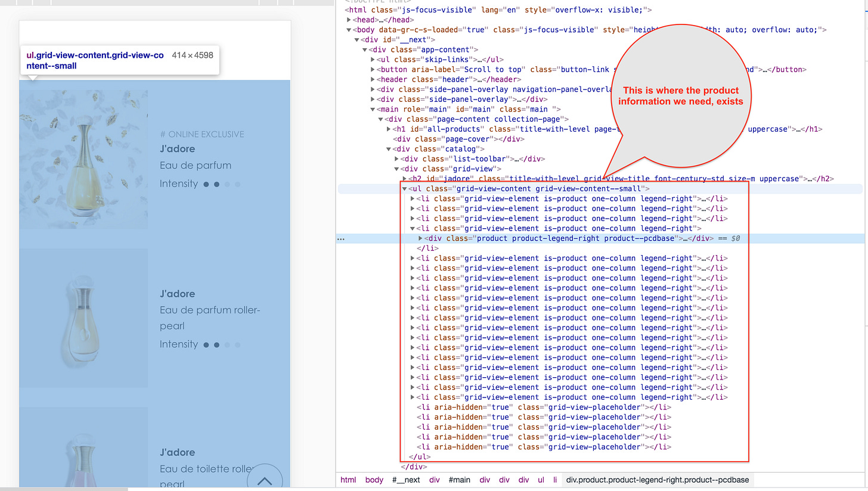Click body in the breadcrumb bar
The height and width of the screenshot is (491, 868).
coord(374,480)
